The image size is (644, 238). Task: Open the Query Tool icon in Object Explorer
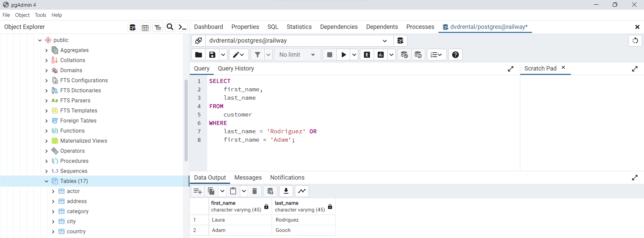point(133,27)
